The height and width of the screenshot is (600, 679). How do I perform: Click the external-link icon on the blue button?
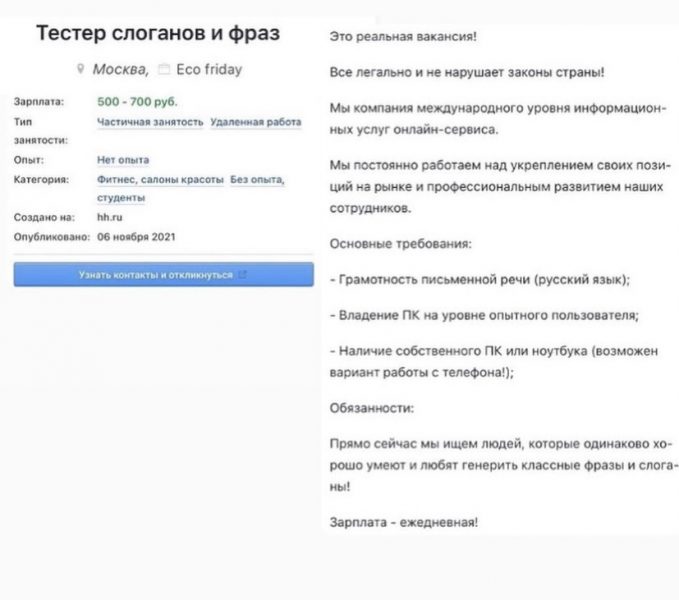point(243,275)
